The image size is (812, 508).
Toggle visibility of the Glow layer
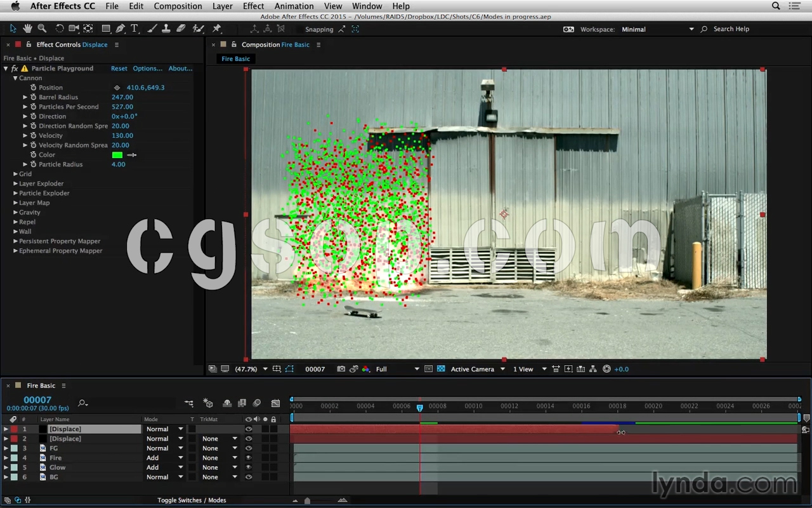coord(249,467)
